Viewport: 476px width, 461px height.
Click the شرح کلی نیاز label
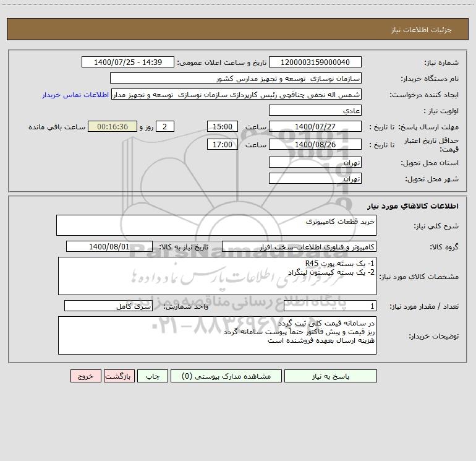436,226
